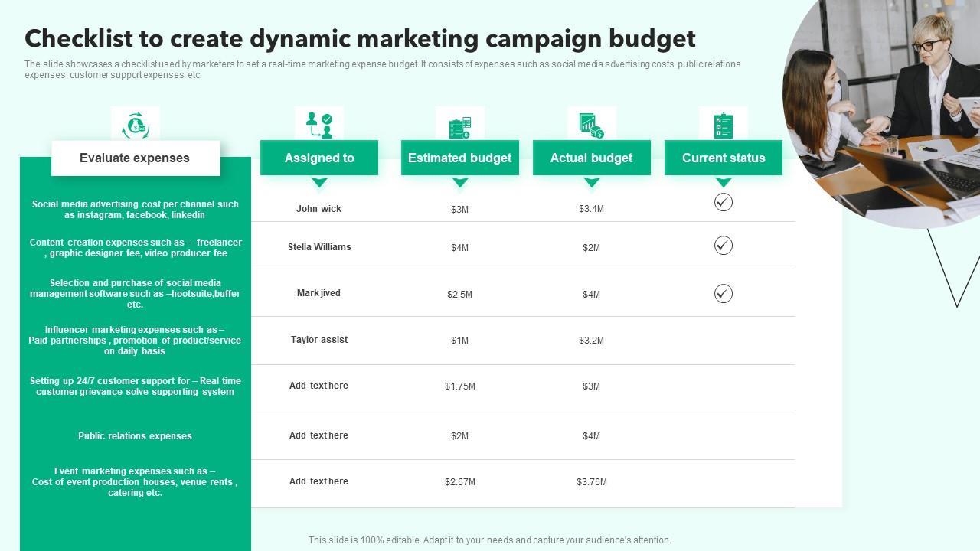
Task: Select the content creation expenses row label
Action: point(136,248)
